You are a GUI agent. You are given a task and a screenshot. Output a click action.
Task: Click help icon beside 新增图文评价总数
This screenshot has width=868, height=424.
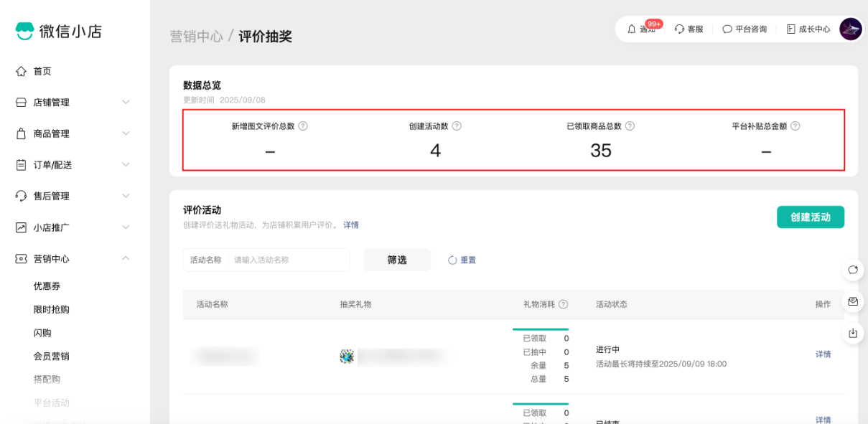click(303, 126)
